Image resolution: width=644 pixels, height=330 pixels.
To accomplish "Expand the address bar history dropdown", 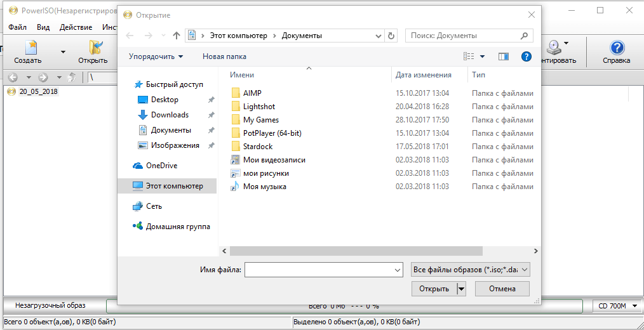I will 379,36.
